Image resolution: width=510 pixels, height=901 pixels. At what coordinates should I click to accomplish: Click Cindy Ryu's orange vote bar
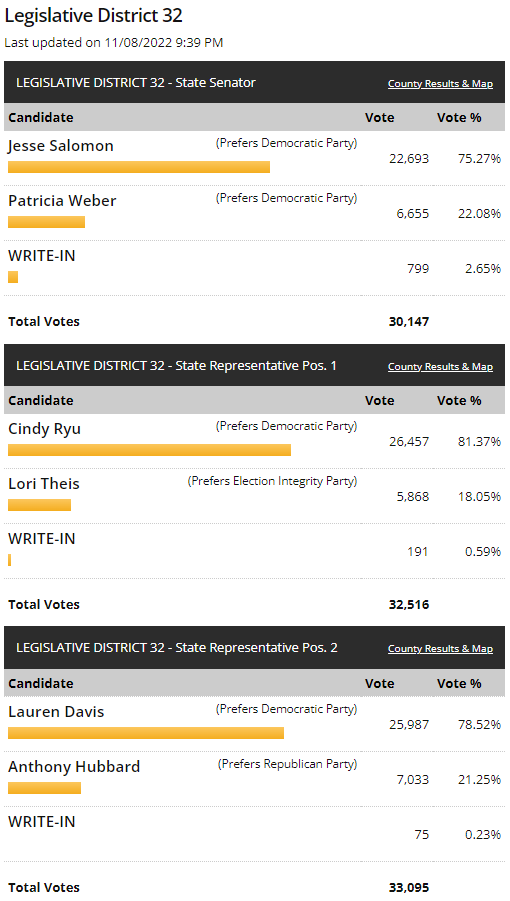pyautogui.click(x=149, y=450)
